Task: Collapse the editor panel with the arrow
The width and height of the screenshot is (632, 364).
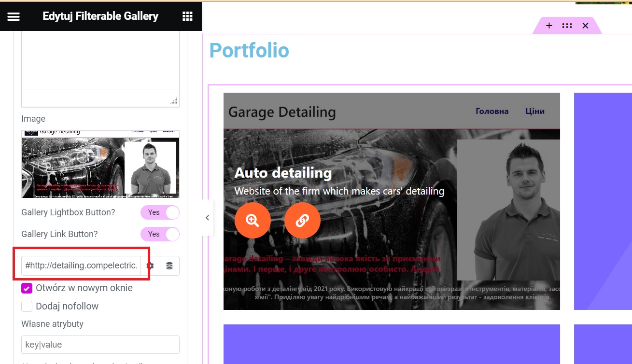Action: [x=207, y=218]
